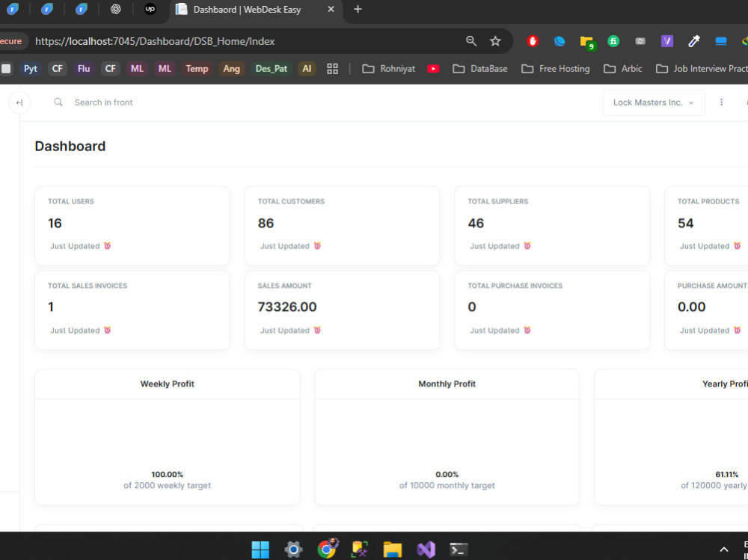This screenshot has width=748, height=560.
Task: Click the Dashboard page heading
Action: click(x=70, y=147)
